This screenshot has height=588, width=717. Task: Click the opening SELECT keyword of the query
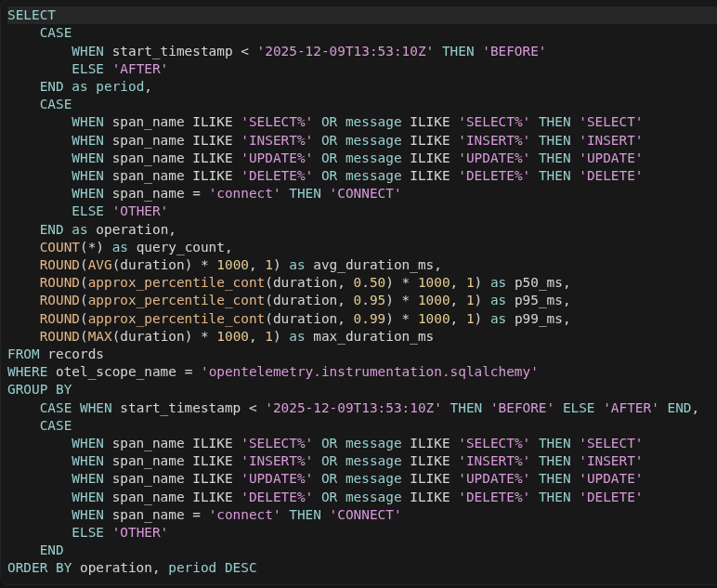pyautogui.click(x=31, y=15)
